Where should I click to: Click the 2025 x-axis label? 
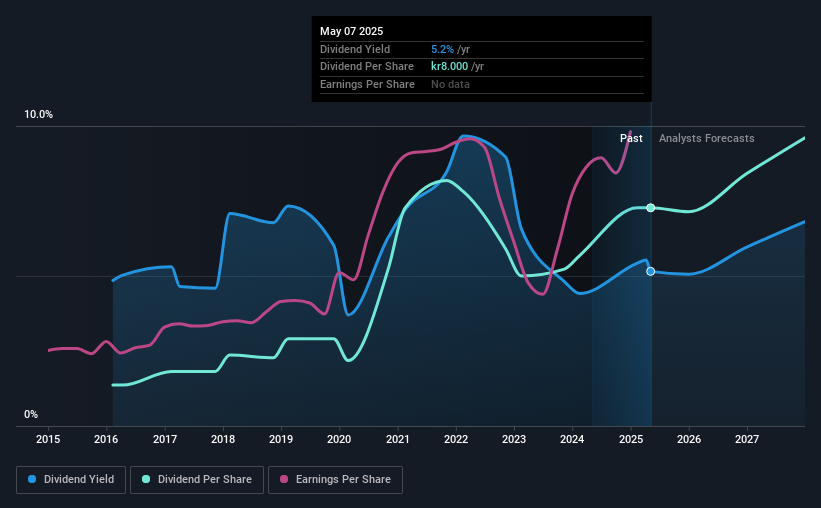tap(630, 439)
